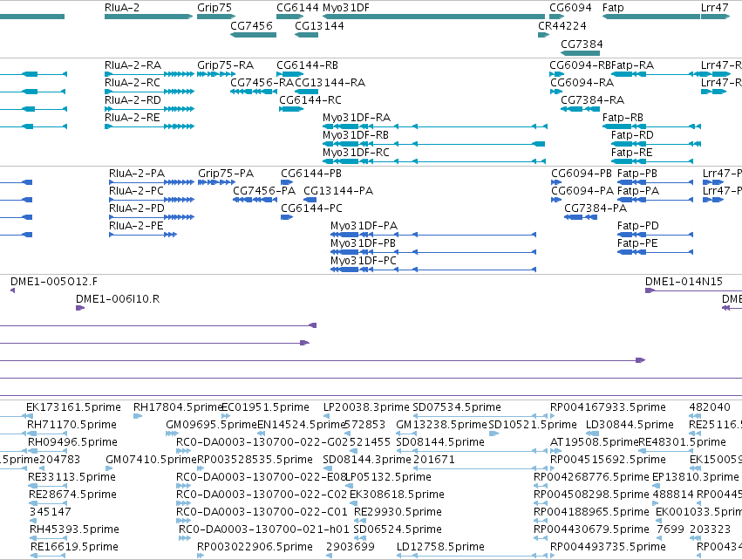Viewport: 742px width, 560px height.
Task: Select EST label RP004493735.5prime
Action: pyautogui.click(x=608, y=547)
